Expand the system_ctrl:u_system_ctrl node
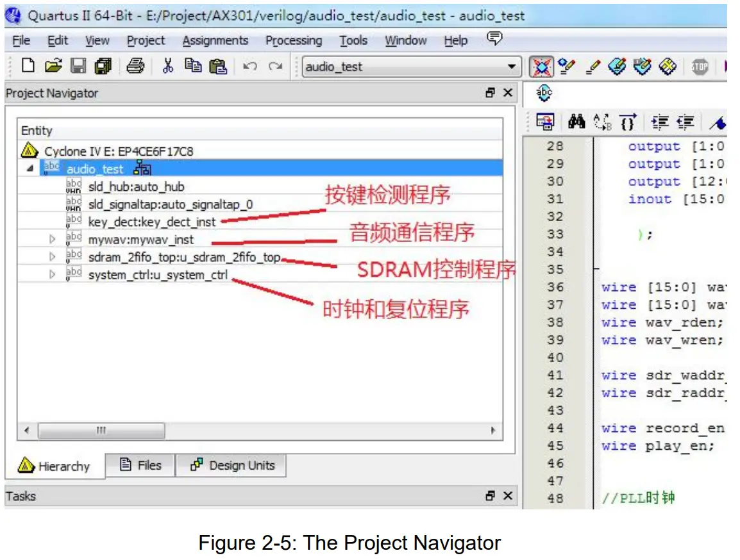Image resolution: width=740 pixels, height=560 pixels. click(x=53, y=274)
